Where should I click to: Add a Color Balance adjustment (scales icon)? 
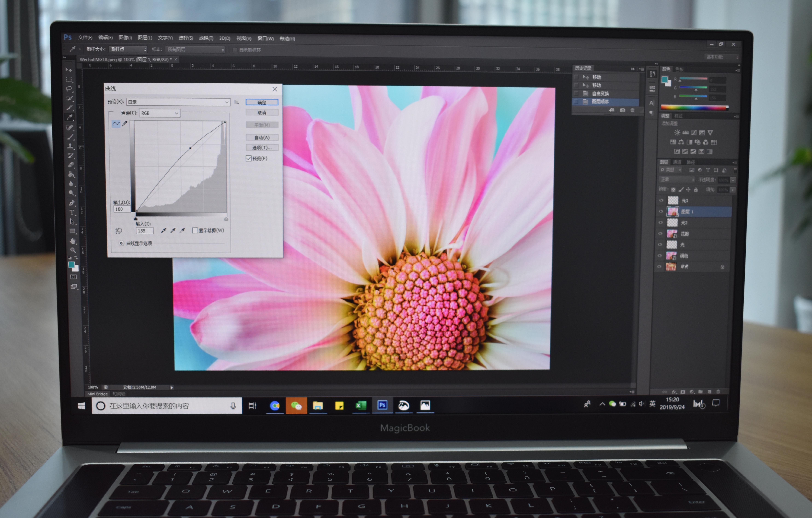(681, 142)
